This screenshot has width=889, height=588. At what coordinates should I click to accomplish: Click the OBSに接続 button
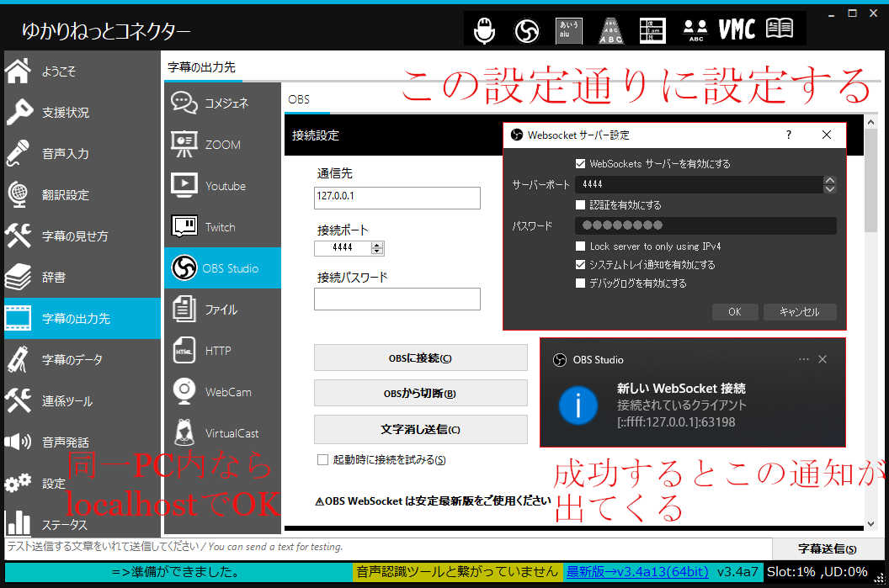[x=421, y=358]
